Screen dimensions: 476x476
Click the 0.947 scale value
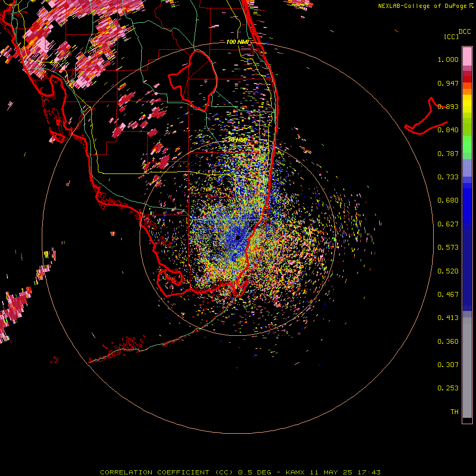point(448,83)
